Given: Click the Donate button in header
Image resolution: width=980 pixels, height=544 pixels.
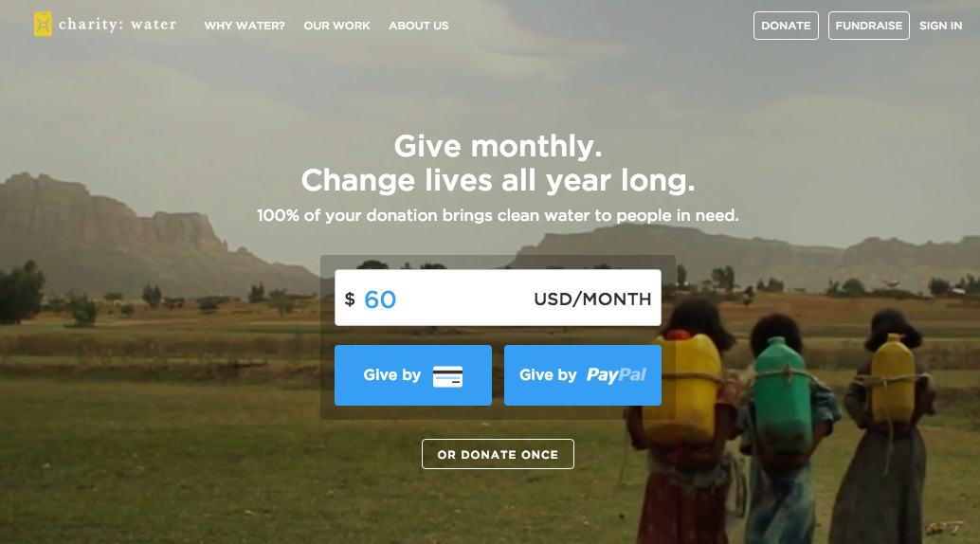Looking at the screenshot, I should (x=786, y=26).
